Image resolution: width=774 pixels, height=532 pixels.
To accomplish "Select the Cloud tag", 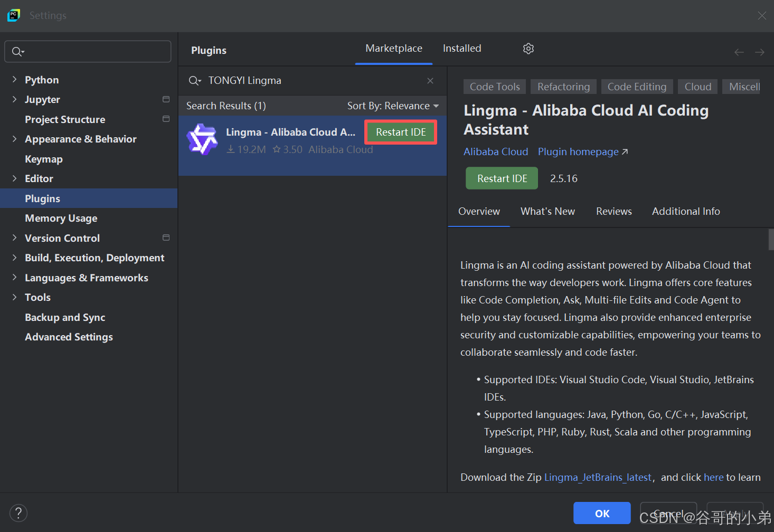I will [x=697, y=87].
